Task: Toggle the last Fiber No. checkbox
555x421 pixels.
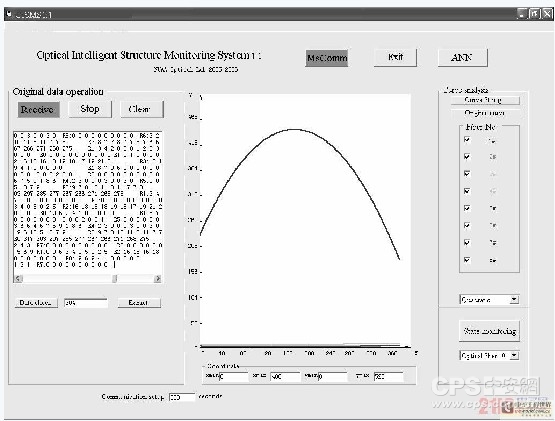Action: [467, 260]
